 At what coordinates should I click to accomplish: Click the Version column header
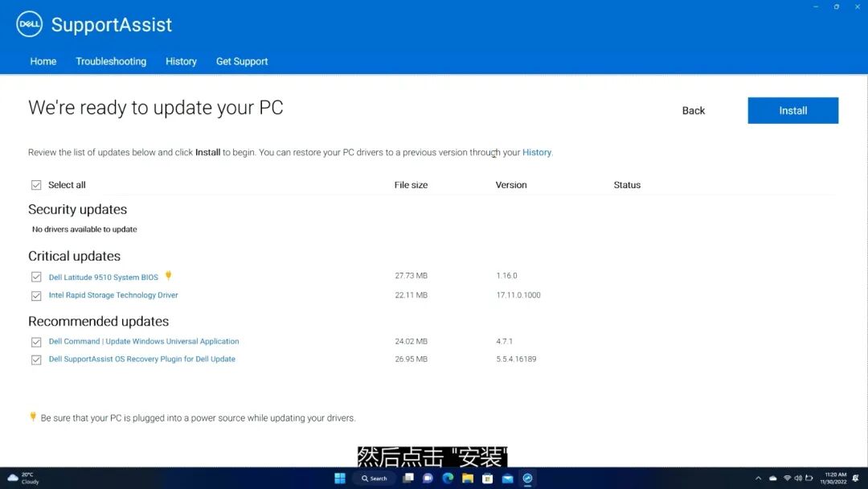pyautogui.click(x=511, y=185)
